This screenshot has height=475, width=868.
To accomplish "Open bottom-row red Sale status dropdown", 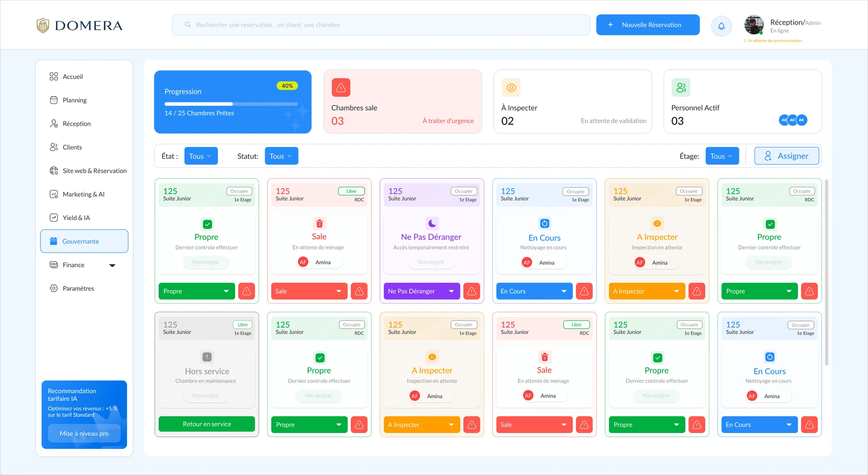I will 534,424.
